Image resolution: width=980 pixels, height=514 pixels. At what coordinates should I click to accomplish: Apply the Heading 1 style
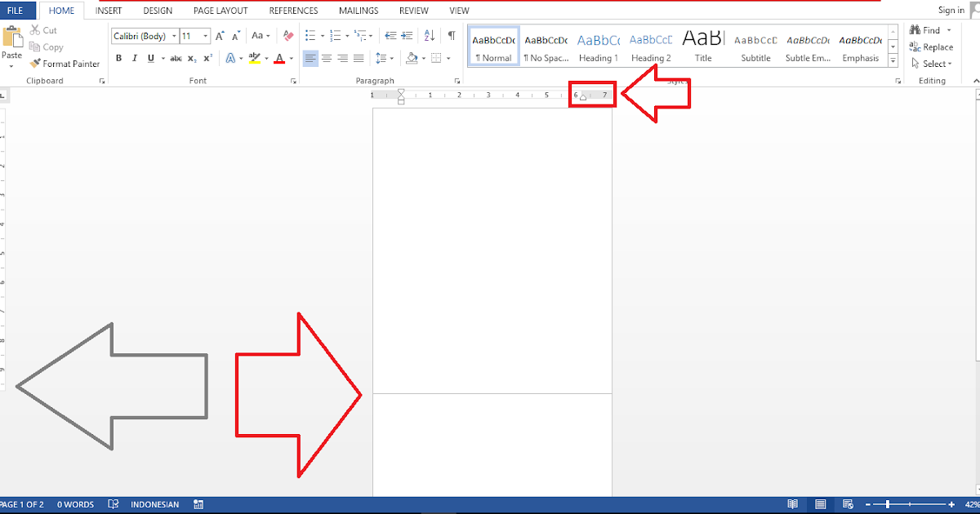[x=598, y=47]
